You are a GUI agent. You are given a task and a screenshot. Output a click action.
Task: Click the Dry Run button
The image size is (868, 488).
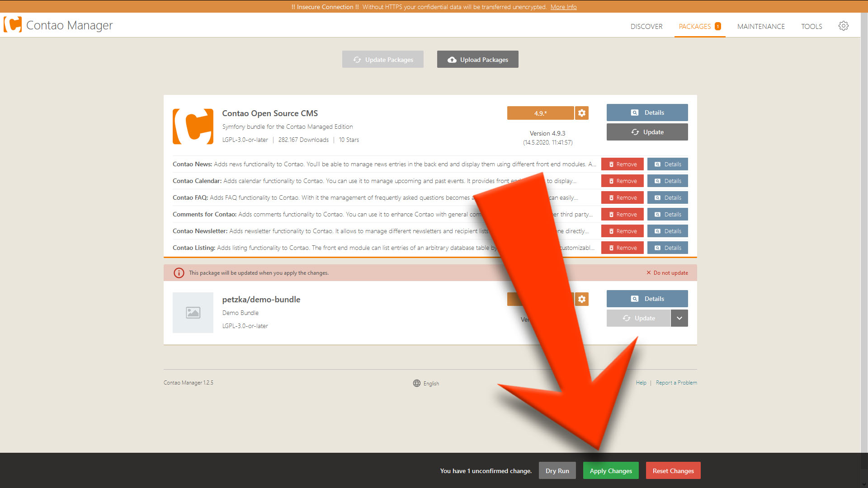(557, 471)
